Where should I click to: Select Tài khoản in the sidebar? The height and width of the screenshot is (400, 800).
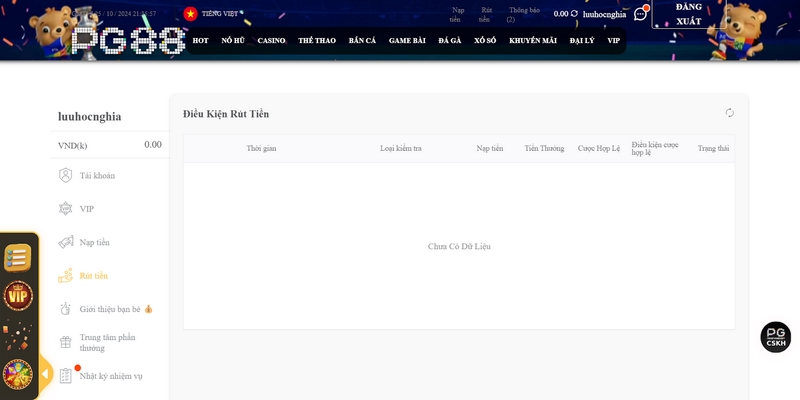(x=97, y=176)
